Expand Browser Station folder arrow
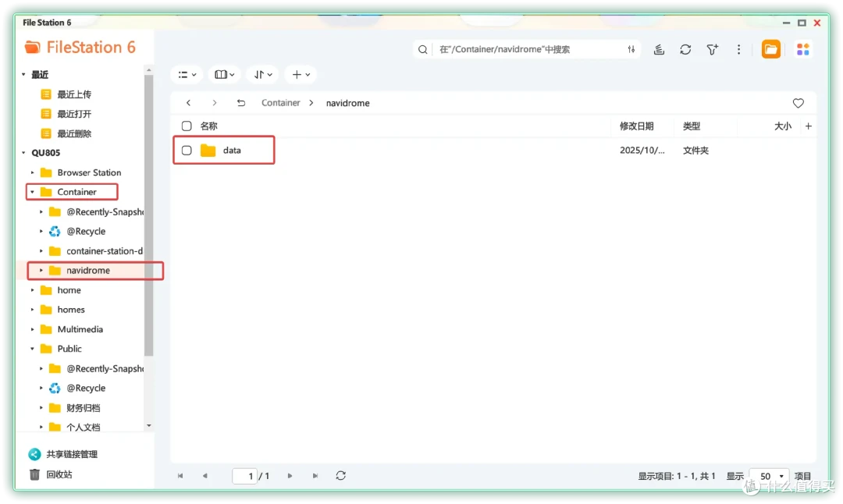This screenshot has width=843, height=504. [32, 173]
